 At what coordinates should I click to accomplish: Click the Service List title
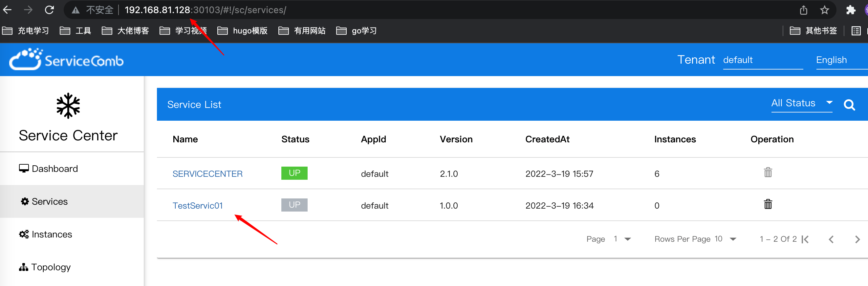(194, 105)
